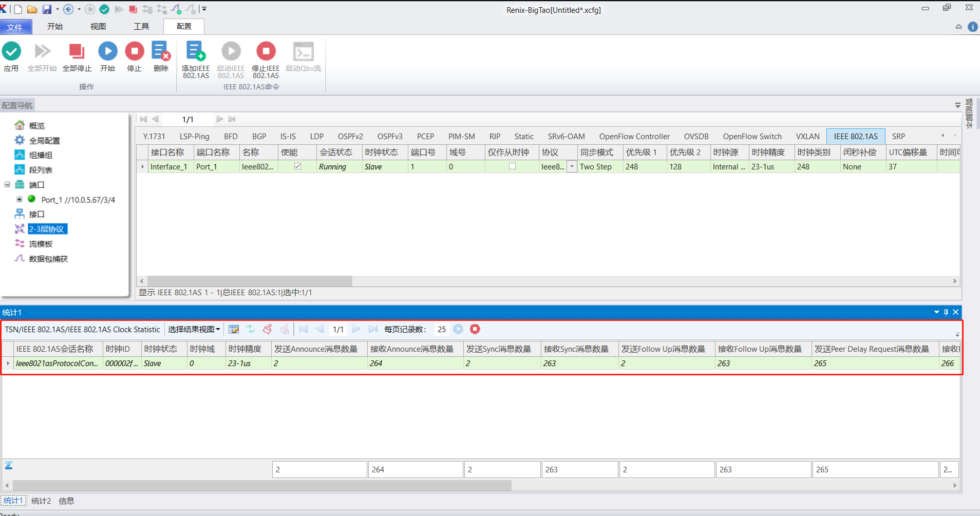
Task: Click the red 停止 (Stop) ribbon button
Action: (135, 57)
